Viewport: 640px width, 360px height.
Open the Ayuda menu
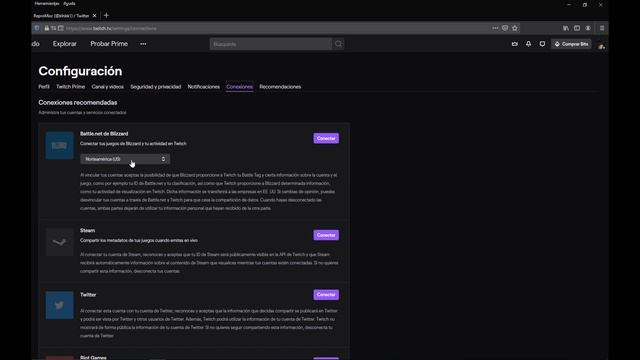69,3
